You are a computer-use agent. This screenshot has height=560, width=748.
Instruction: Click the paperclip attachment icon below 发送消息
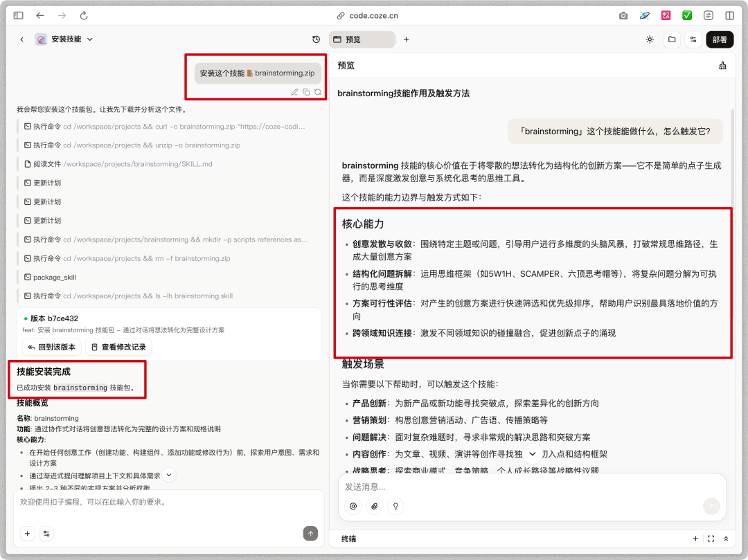[x=374, y=506]
